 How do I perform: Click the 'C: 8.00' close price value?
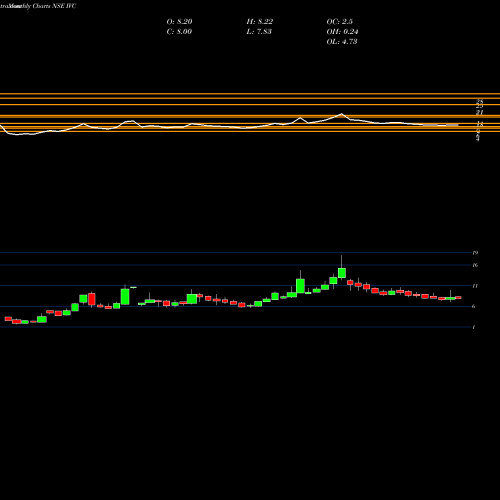pos(179,32)
